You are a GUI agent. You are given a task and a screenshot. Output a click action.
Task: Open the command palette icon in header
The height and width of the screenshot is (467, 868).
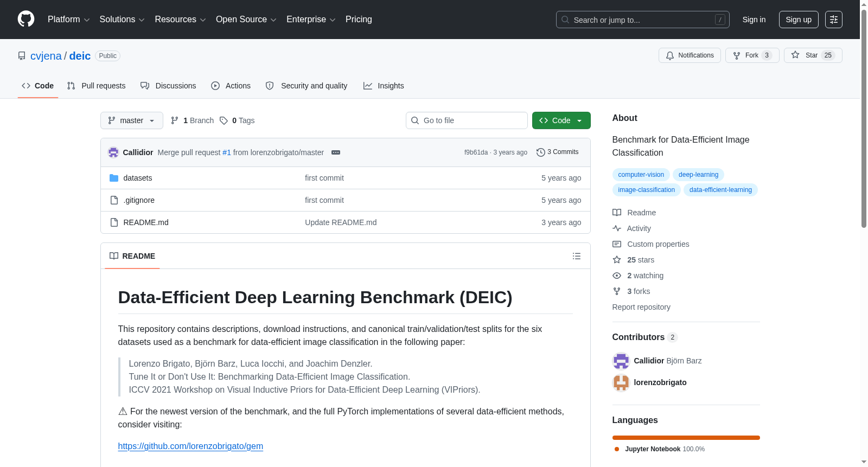tap(833, 20)
